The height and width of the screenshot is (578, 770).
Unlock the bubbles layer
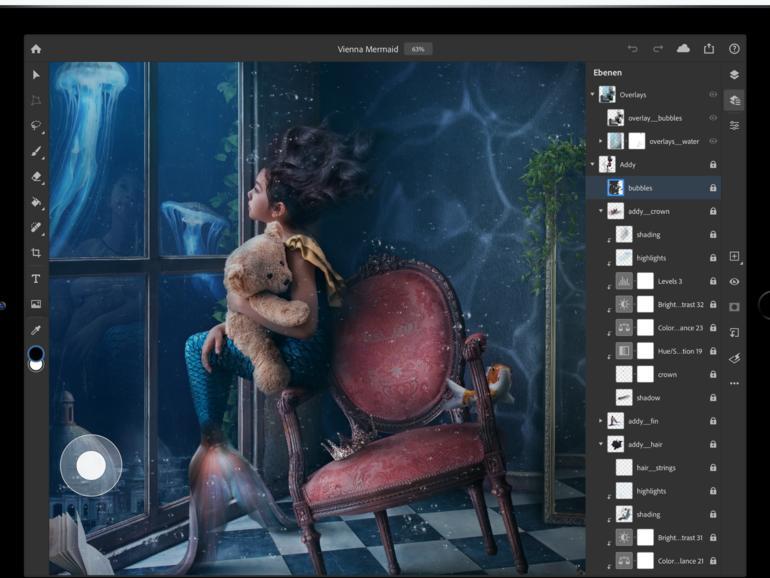pos(713,188)
